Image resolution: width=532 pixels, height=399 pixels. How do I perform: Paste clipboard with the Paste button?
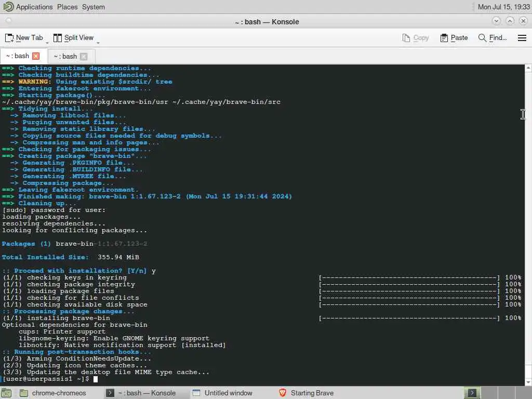tap(454, 37)
